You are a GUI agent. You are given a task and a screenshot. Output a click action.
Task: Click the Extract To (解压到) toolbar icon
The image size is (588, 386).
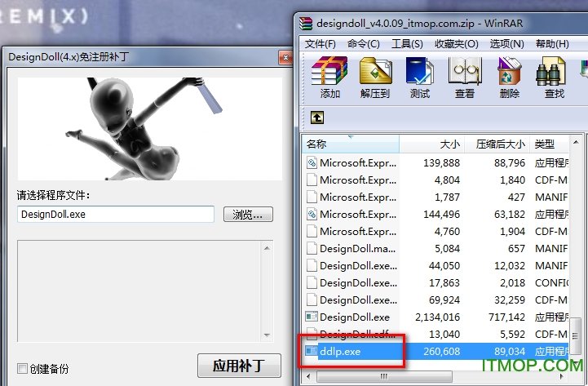point(375,78)
